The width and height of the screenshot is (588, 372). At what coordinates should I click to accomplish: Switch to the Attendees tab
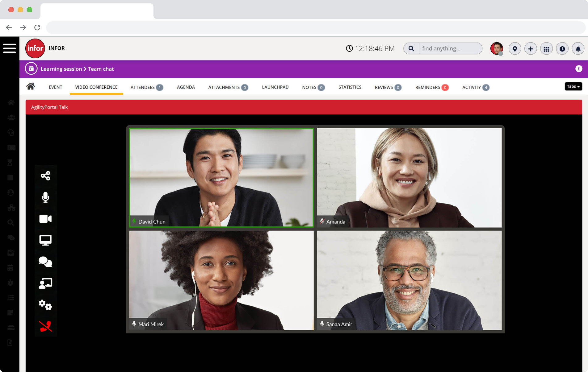coord(146,87)
